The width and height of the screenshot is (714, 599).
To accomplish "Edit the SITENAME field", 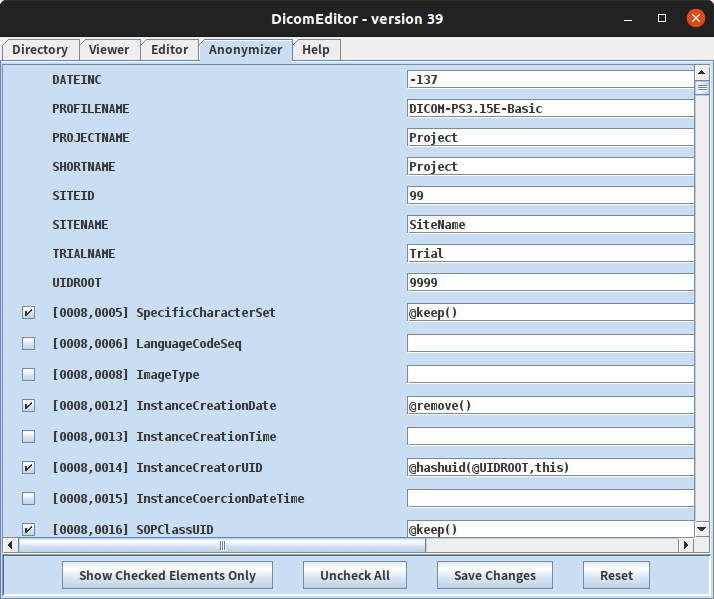I will 551,225.
